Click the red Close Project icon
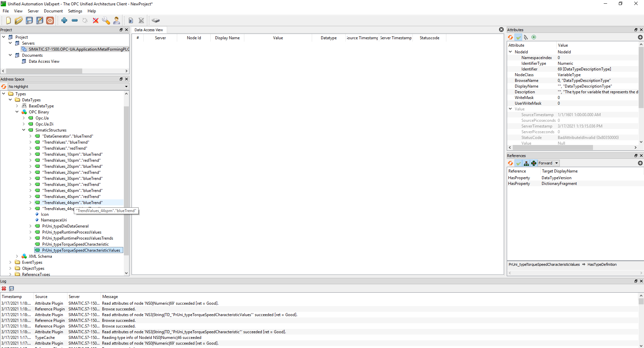Image resolution: width=644 pixels, height=348 pixels. coord(50,20)
